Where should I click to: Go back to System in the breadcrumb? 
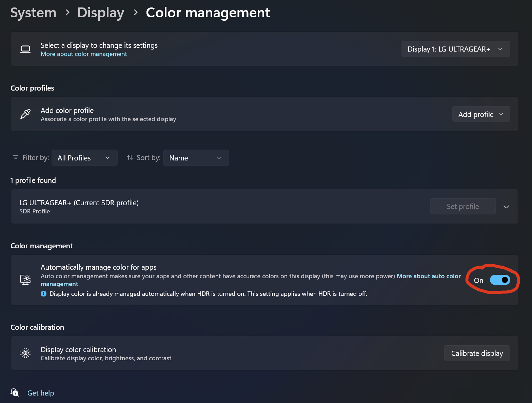click(33, 13)
